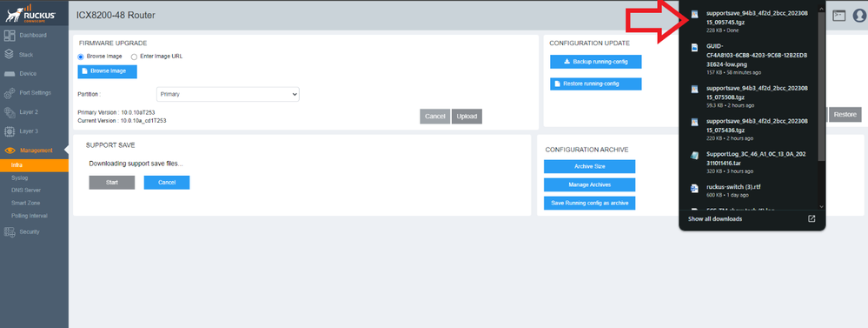Click Downloading support save files status text

pyautogui.click(x=136, y=164)
